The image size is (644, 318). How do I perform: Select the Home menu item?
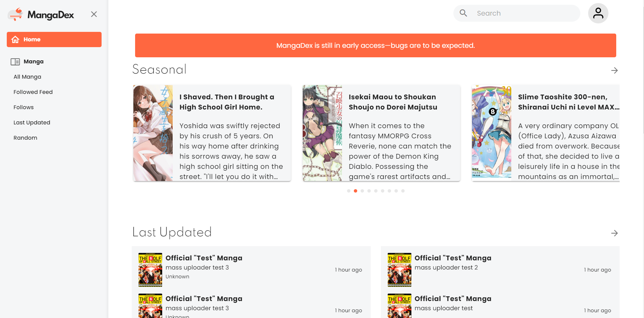[x=54, y=39]
